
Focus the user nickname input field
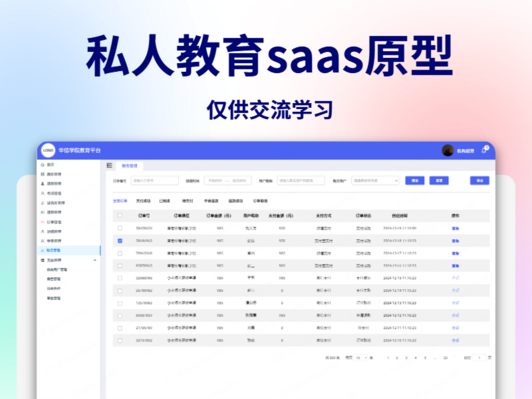(301, 180)
